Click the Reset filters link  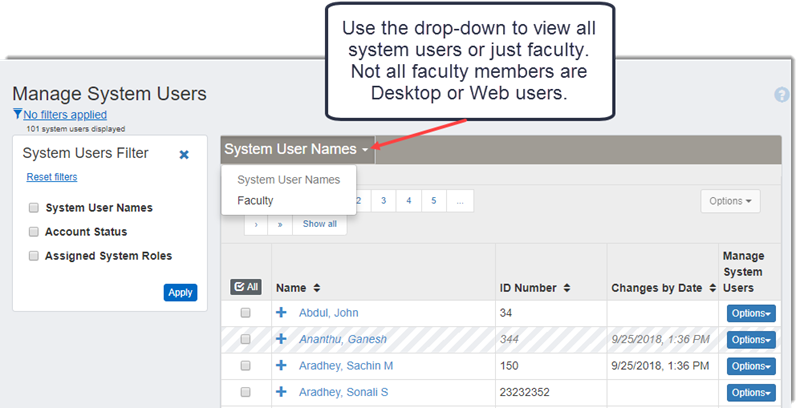point(51,177)
